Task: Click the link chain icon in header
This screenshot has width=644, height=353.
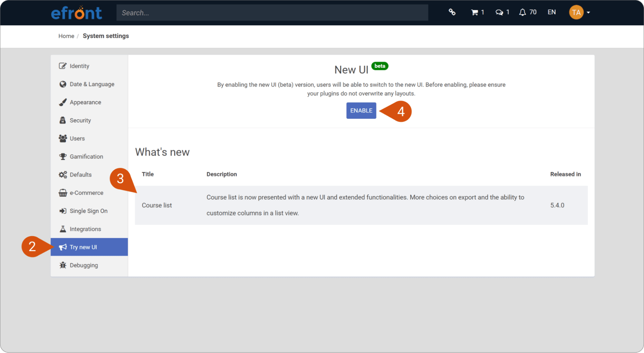Action: click(452, 12)
